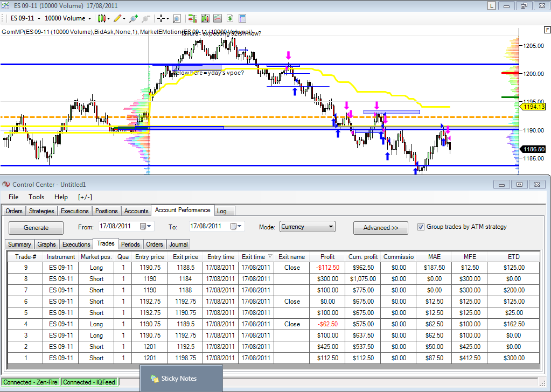The width and height of the screenshot is (551, 392).
Task: Click the $412.50 MFE cell
Action: tap(470, 358)
